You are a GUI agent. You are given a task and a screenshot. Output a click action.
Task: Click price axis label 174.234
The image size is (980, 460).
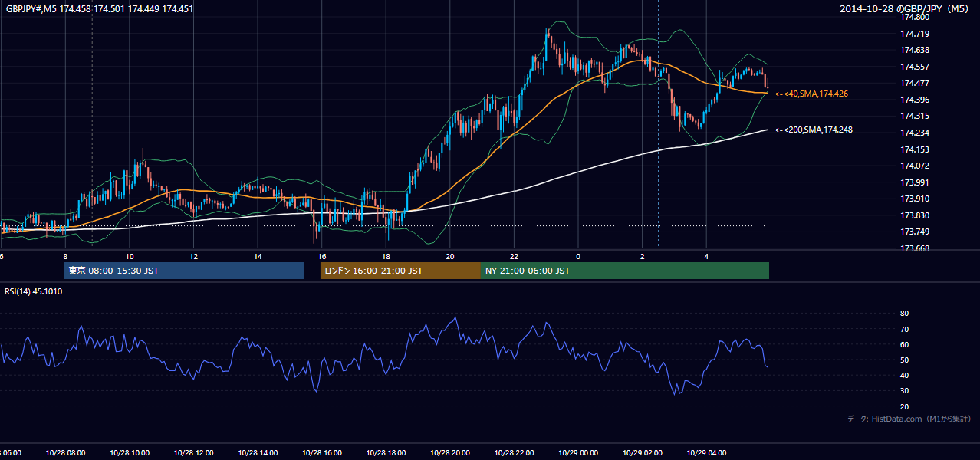[915, 133]
